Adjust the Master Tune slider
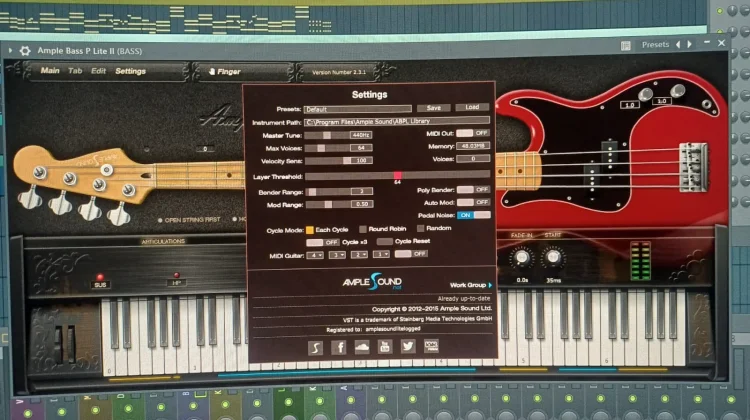The height and width of the screenshot is (420, 750). 327,135
